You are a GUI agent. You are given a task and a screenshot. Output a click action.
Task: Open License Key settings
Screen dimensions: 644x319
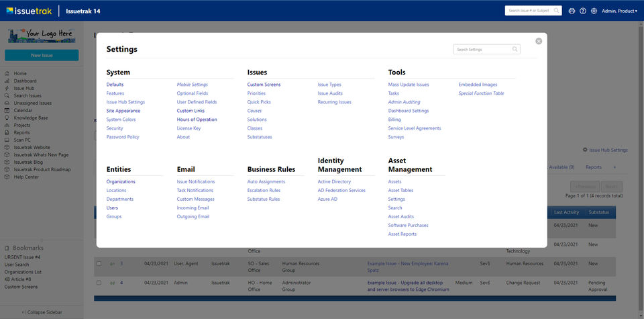[x=189, y=128]
